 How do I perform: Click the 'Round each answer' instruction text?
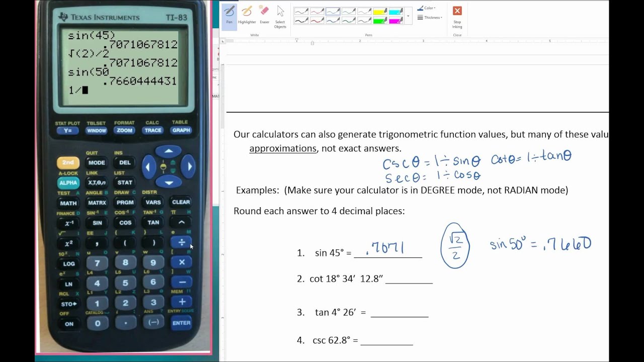point(319,211)
